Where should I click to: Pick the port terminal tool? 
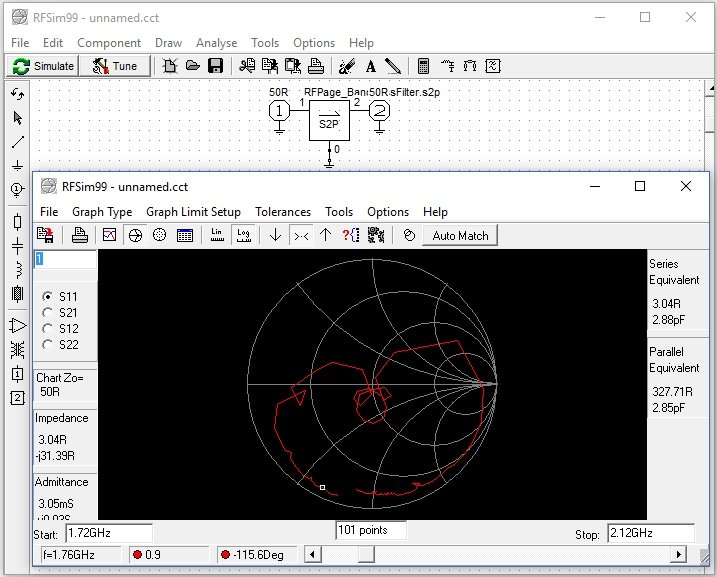point(17,189)
